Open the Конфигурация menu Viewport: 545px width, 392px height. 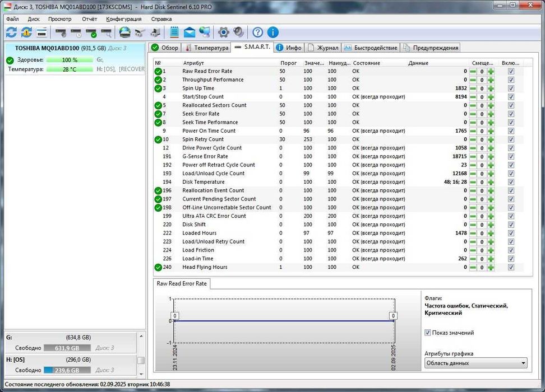tap(124, 18)
